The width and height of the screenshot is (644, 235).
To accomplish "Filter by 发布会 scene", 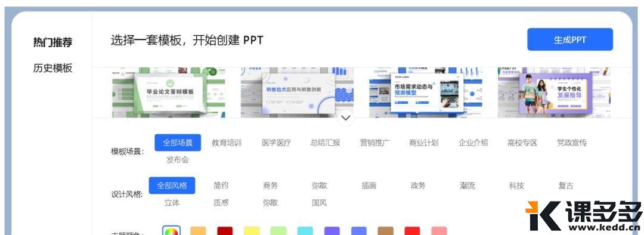I will tap(178, 160).
